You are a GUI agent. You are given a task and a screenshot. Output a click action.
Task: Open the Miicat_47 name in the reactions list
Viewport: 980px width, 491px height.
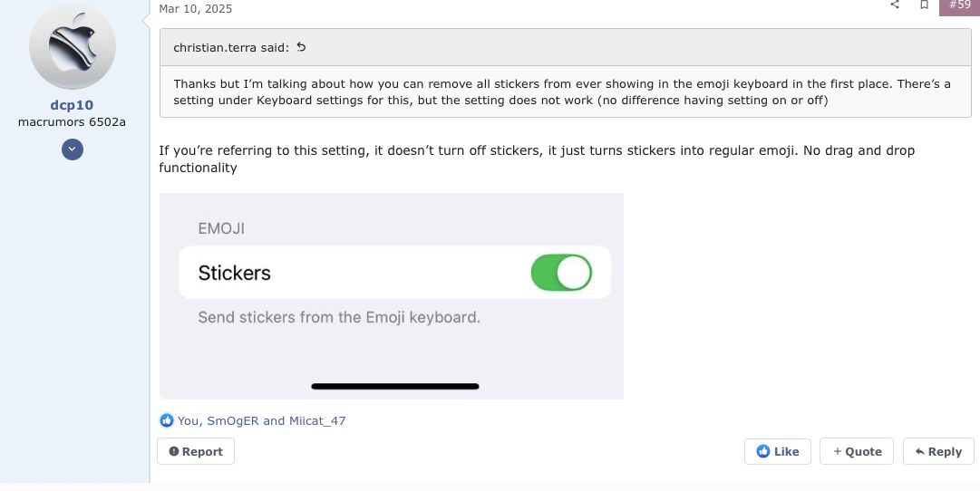[317, 420]
